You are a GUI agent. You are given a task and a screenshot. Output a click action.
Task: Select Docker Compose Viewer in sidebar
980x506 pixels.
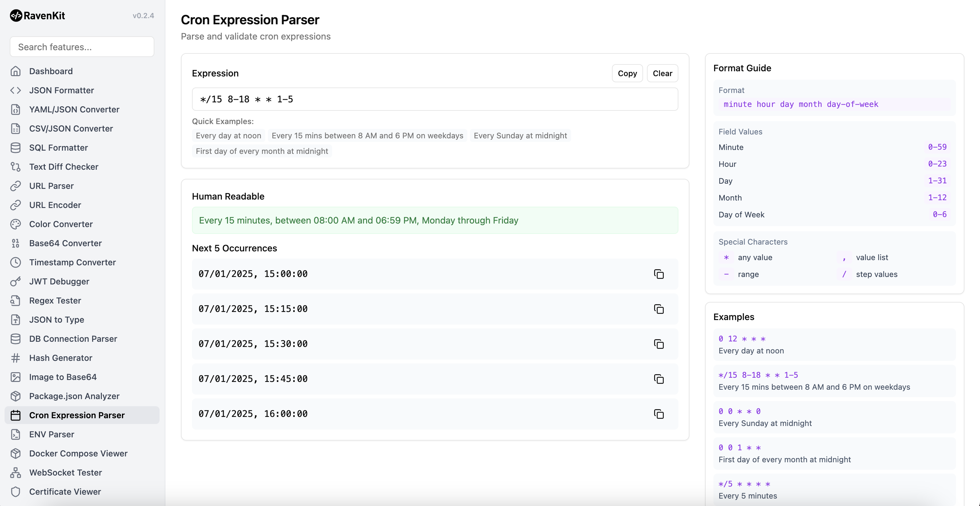(78, 453)
